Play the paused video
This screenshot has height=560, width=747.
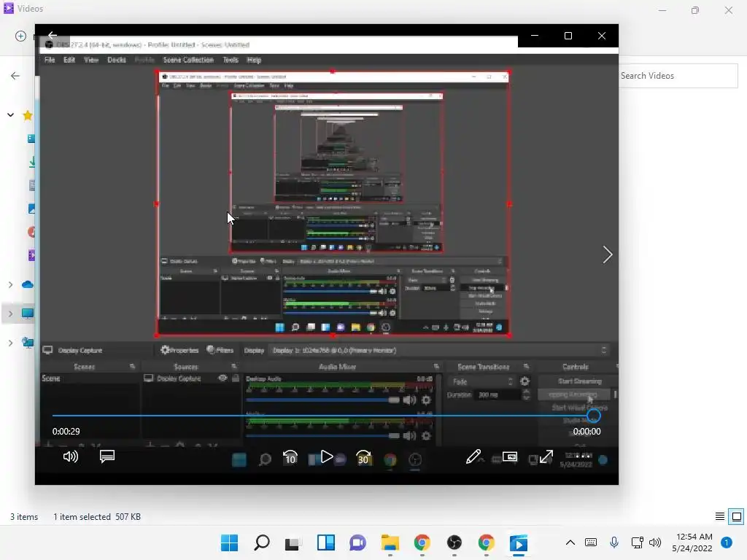click(327, 457)
